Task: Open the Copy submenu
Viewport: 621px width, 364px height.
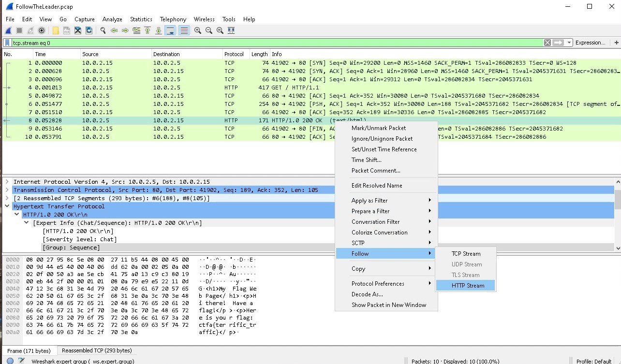Action: (x=386, y=269)
